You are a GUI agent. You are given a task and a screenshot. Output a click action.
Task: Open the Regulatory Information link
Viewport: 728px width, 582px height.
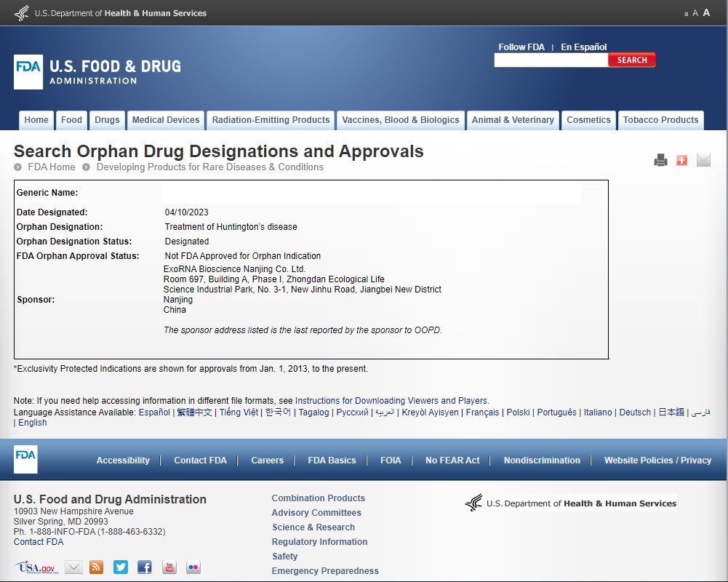[x=319, y=541]
